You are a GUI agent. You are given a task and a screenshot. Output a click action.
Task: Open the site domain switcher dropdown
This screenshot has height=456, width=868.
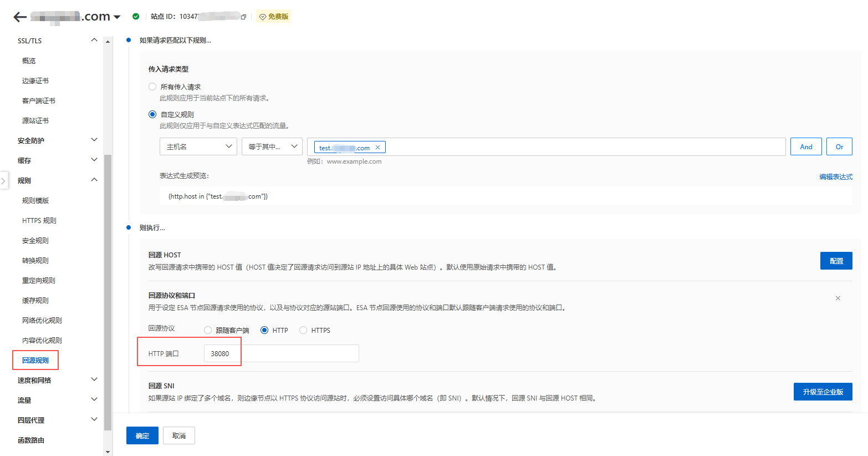(x=117, y=17)
